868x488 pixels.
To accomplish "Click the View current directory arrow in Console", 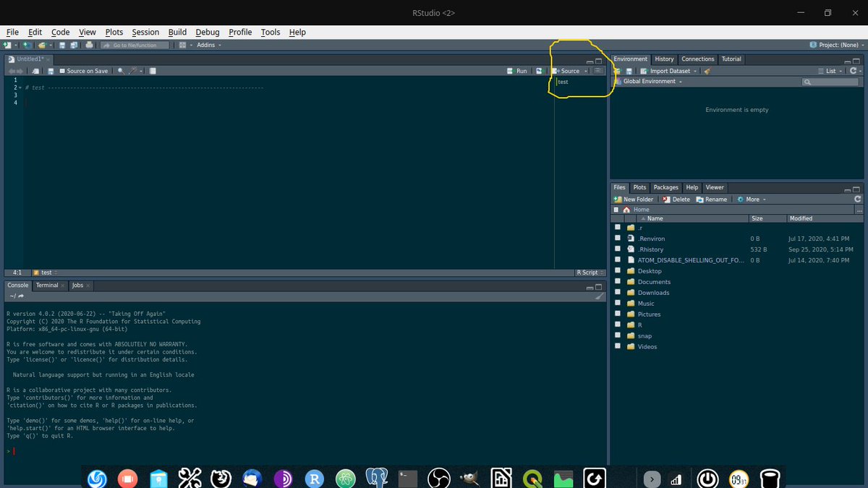I will click(21, 296).
